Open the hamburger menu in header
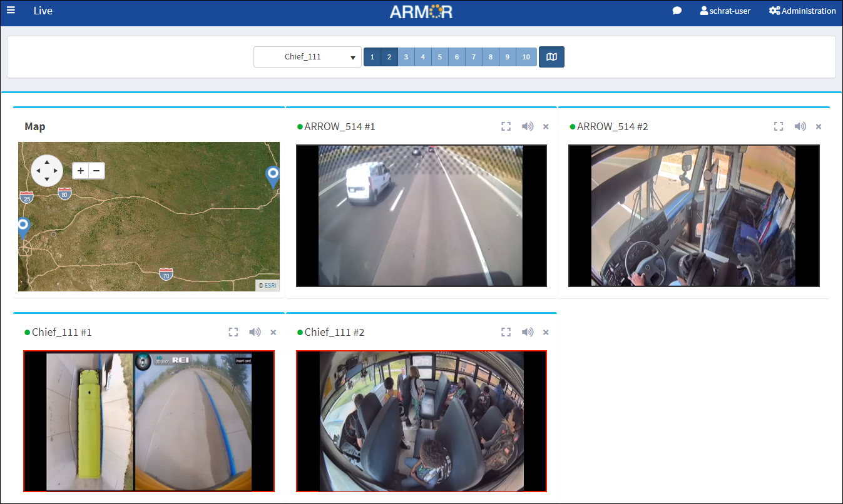843x504 pixels. (11, 11)
